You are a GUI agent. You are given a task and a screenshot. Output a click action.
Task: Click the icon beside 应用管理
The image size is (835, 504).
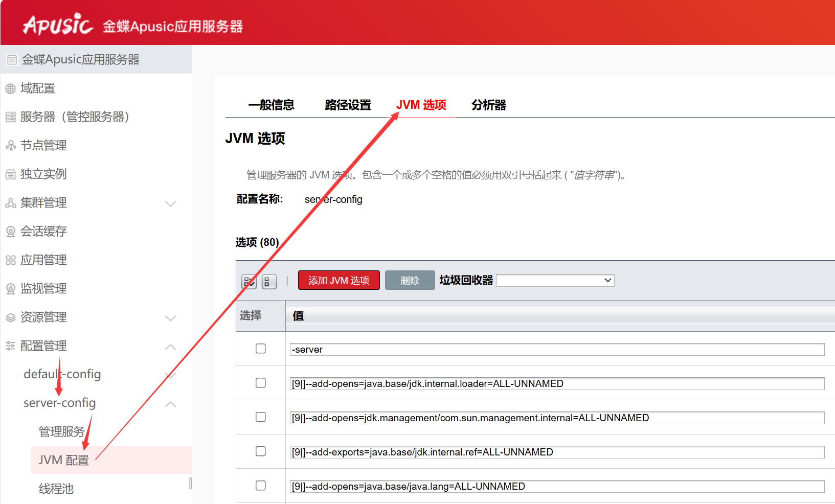click(11, 260)
